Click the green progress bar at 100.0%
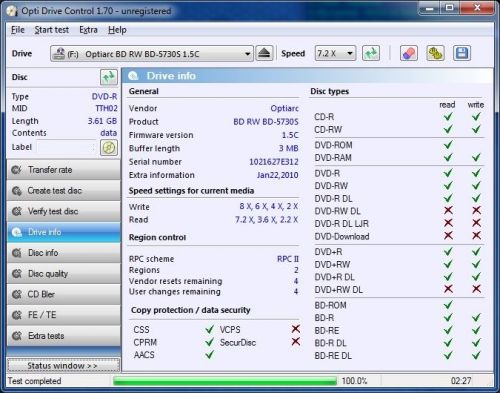The width and height of the screenshot is (500, 393). [x=225, y=381]
